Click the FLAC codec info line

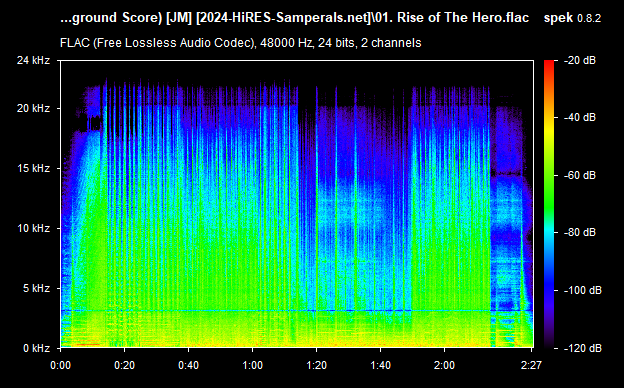tap(240, 43)
